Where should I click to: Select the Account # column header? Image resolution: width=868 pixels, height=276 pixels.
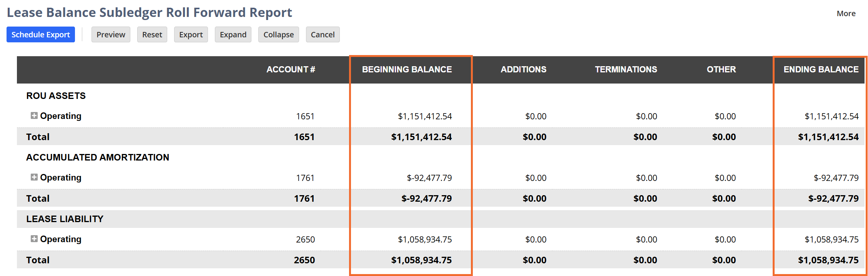coord(291,69)
